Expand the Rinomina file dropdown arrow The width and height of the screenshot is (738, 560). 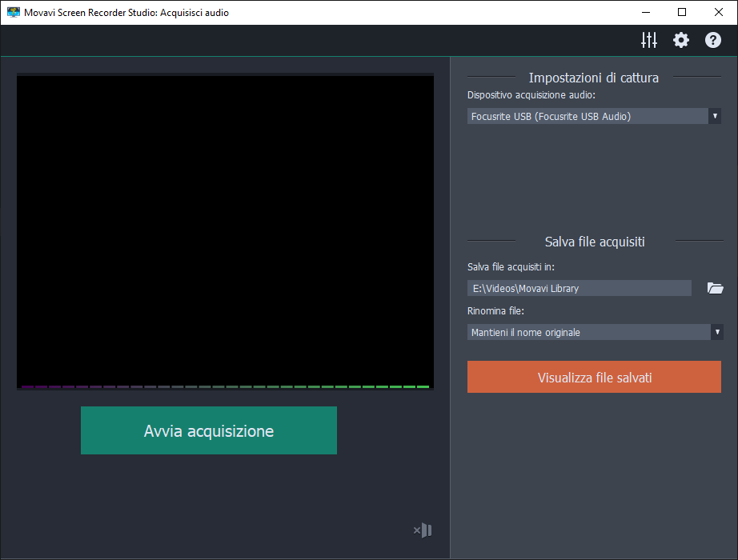[x=717, y=332]
